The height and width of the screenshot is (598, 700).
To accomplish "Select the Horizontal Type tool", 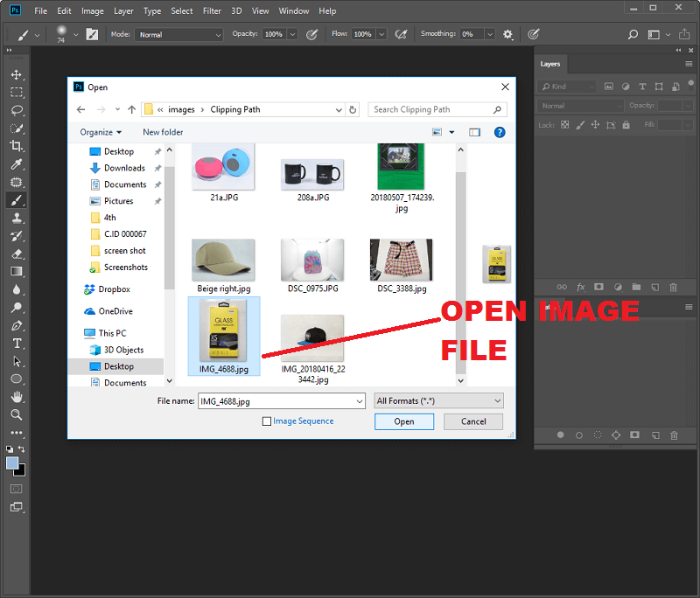I will point(16,343).
